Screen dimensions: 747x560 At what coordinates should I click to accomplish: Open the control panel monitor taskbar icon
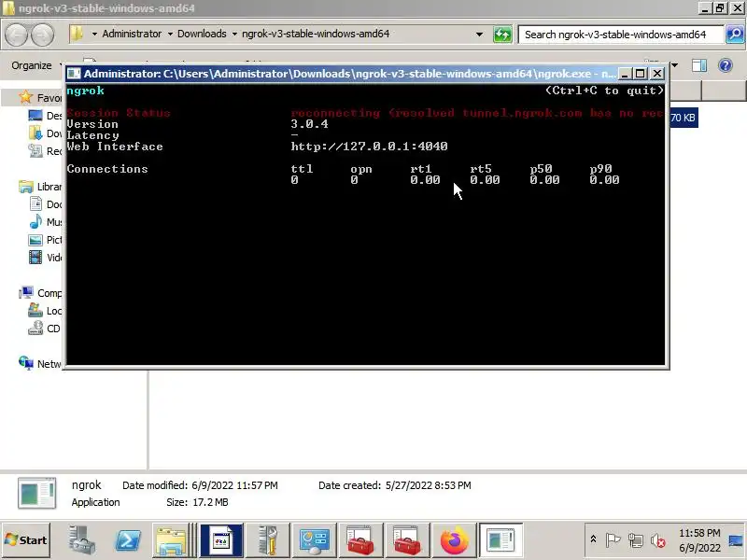[x=314, y=540]
